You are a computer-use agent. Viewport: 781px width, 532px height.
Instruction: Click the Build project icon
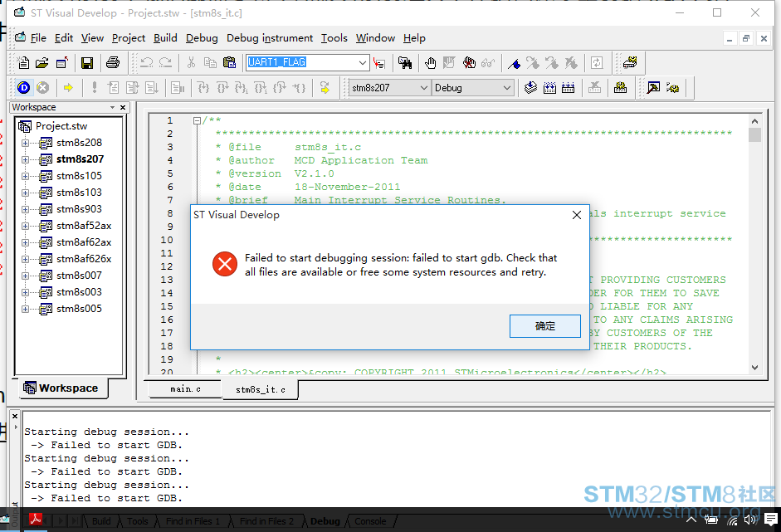549,88
